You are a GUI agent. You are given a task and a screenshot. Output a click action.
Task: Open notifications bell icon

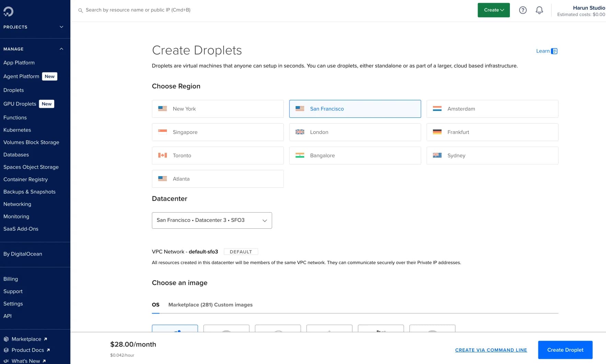coord(539,10)
